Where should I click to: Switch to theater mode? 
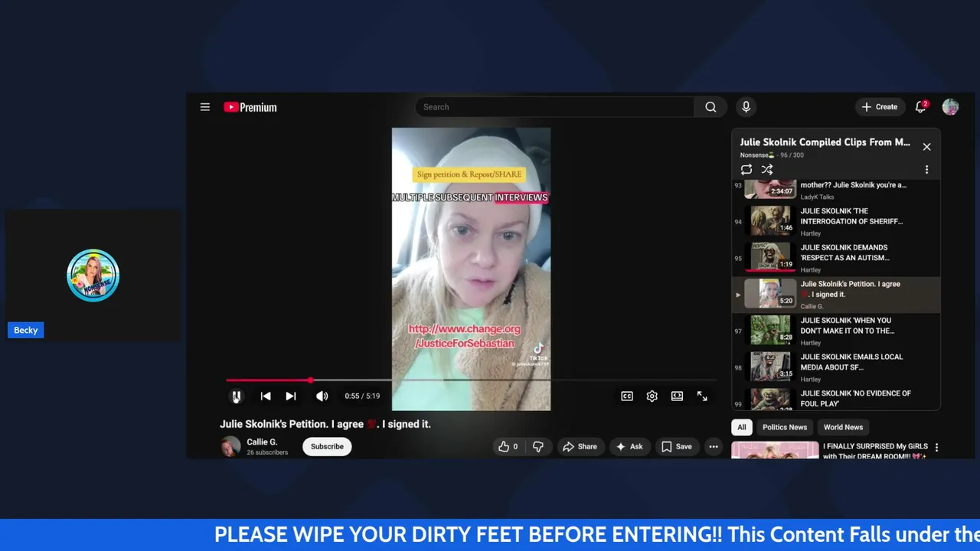point(678,396)
